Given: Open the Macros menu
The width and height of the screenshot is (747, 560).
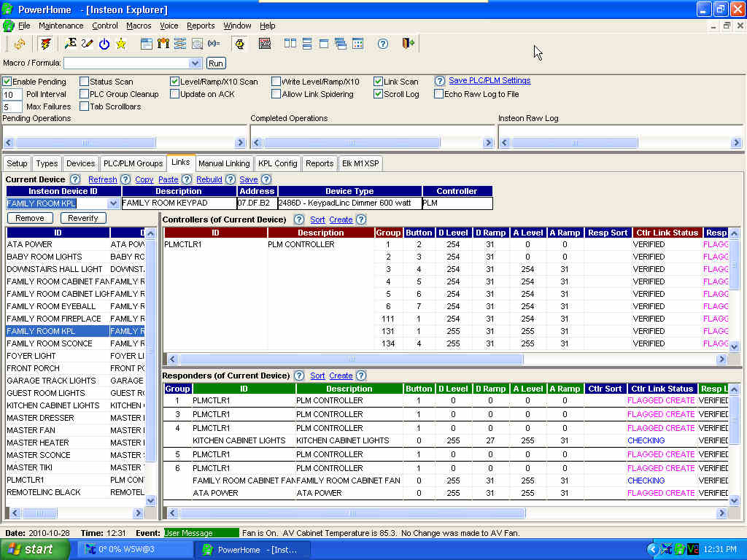Looking at the screenshot, I should coord(139,26).
